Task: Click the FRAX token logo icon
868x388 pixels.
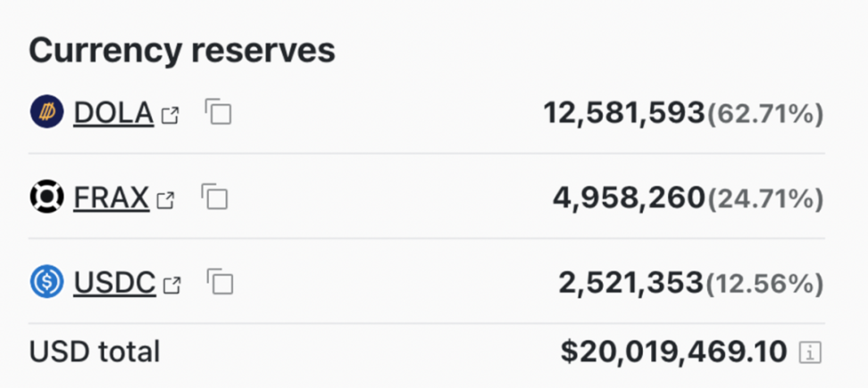Action: 46,197
